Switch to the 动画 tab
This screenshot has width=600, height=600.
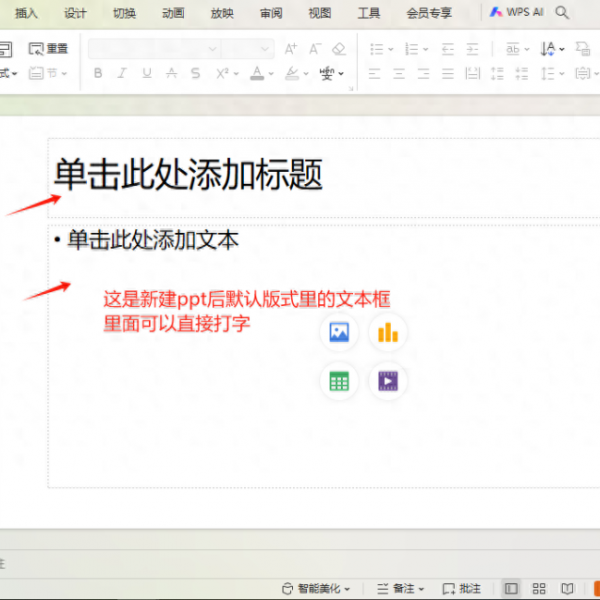click(x=173, y=13)
